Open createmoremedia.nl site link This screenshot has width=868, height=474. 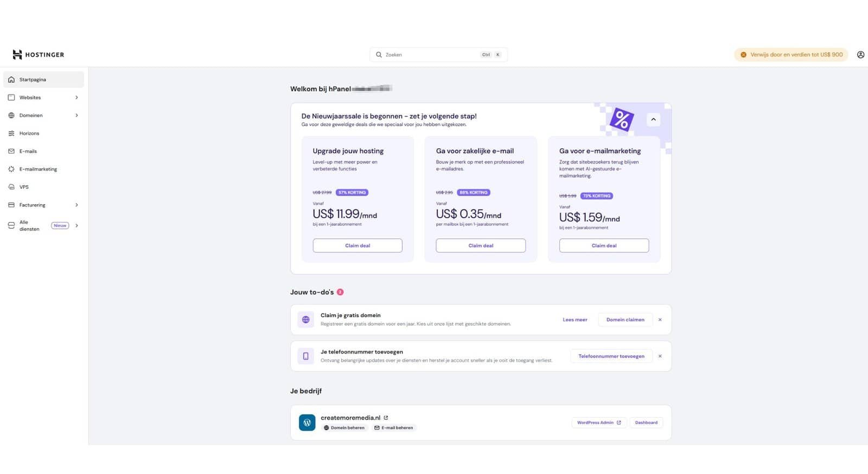(x=350, y=418)
